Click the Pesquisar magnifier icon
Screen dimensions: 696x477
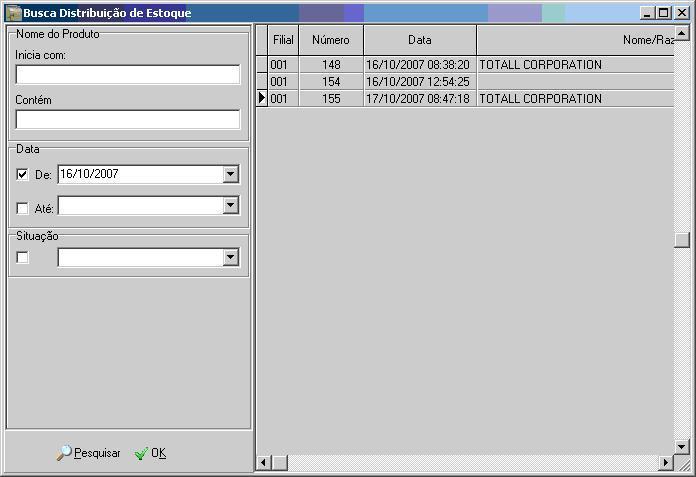click(64, 453)
